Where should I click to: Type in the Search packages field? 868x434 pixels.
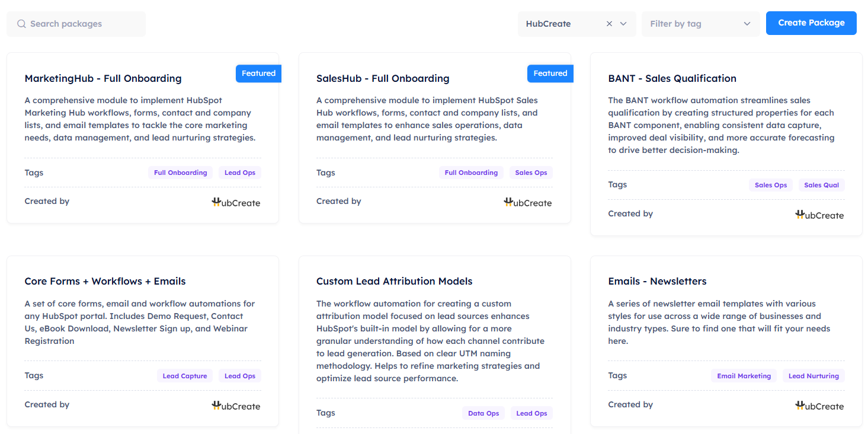83,24
